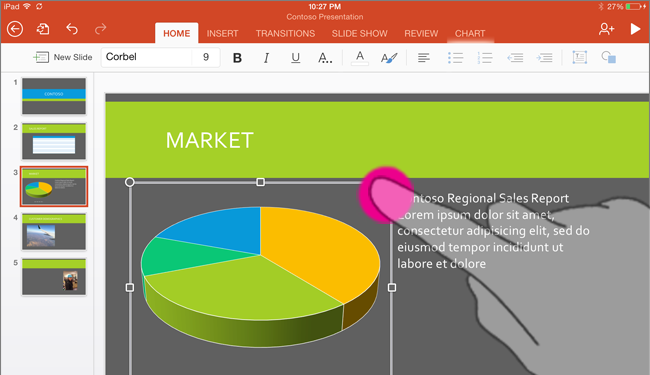Set paragraph alignment
This screenshot has height=375, width=650.
tap(424, 58)
